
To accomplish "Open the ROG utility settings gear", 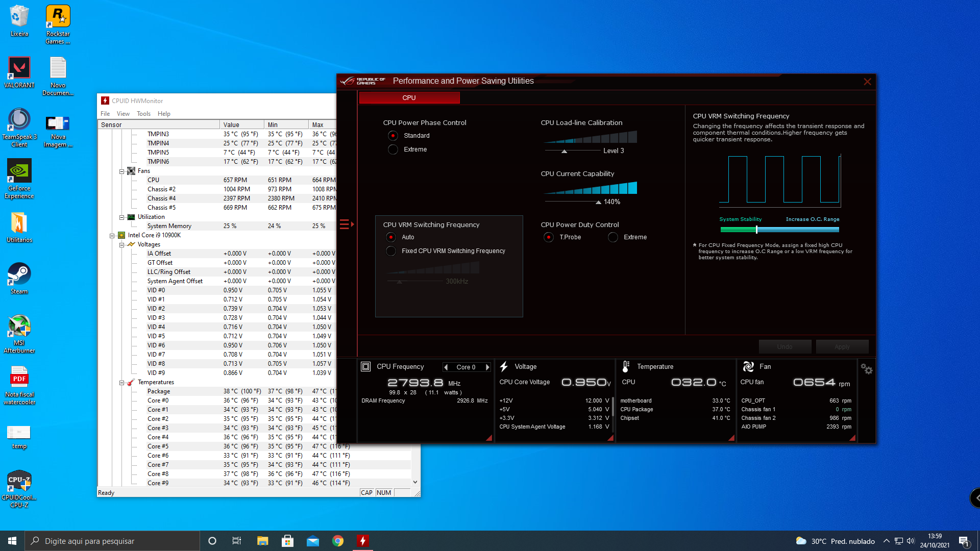I will (866, 368).
